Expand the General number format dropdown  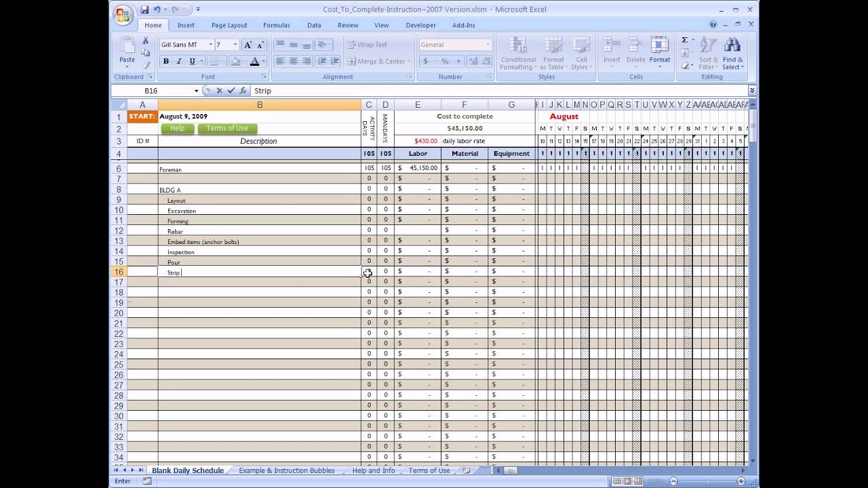(488, 45)
